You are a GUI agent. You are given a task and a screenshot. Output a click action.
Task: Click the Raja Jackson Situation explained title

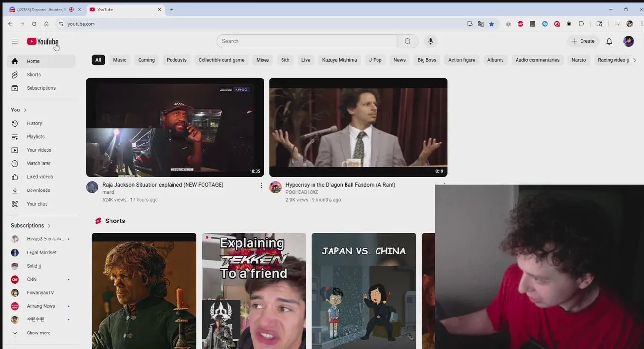point(163,185)
